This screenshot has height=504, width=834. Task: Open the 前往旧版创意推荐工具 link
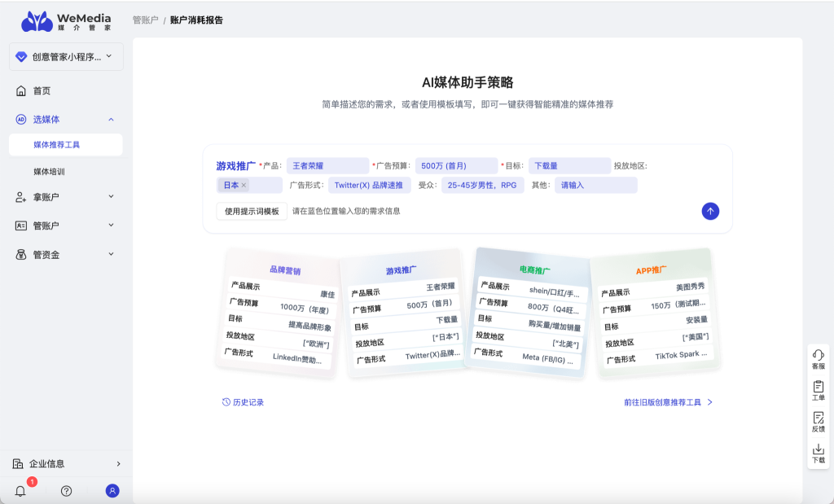pos(668,402)
